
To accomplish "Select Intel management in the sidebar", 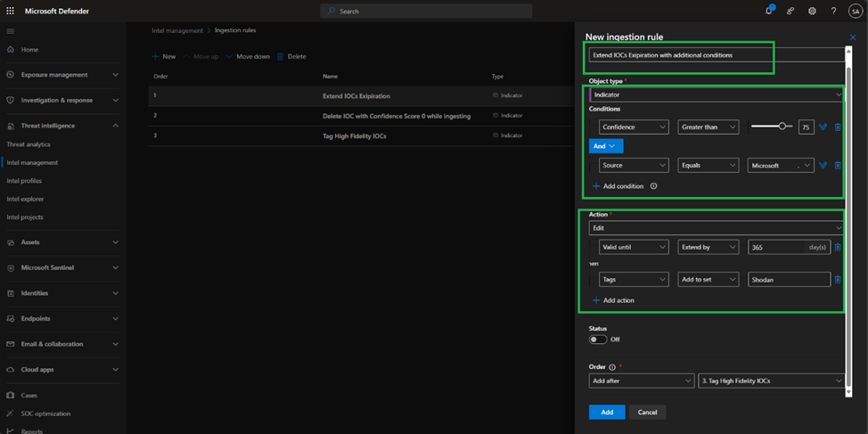I will point(32,162).
